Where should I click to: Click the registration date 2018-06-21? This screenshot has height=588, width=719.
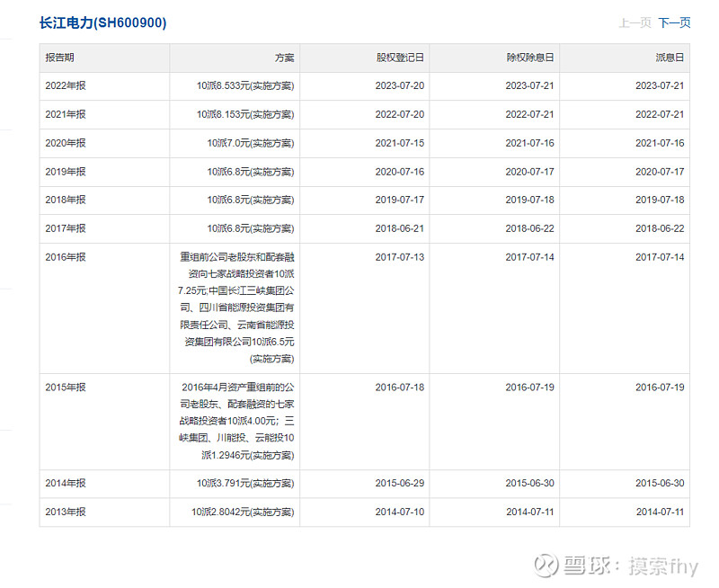[x=400, y=228]
